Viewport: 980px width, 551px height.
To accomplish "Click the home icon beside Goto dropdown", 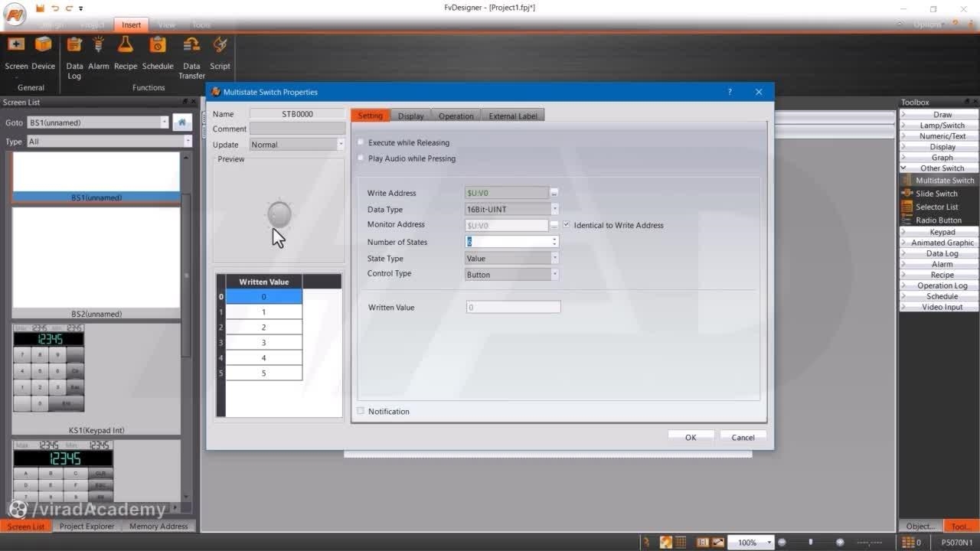I will click(181, 122).
